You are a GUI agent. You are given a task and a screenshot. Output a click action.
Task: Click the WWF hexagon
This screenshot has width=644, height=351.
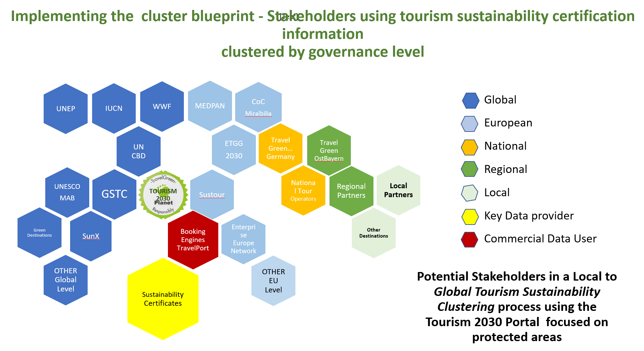[x=162, y=106]
